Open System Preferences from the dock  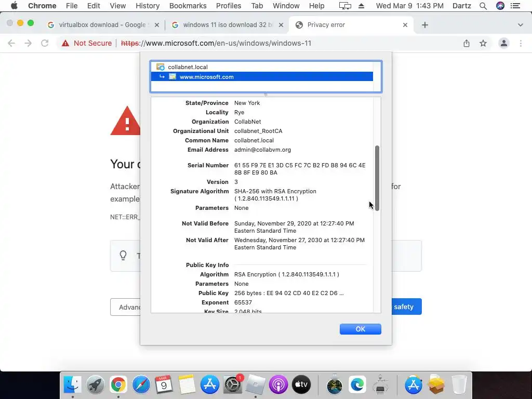[x=233, y=384]
